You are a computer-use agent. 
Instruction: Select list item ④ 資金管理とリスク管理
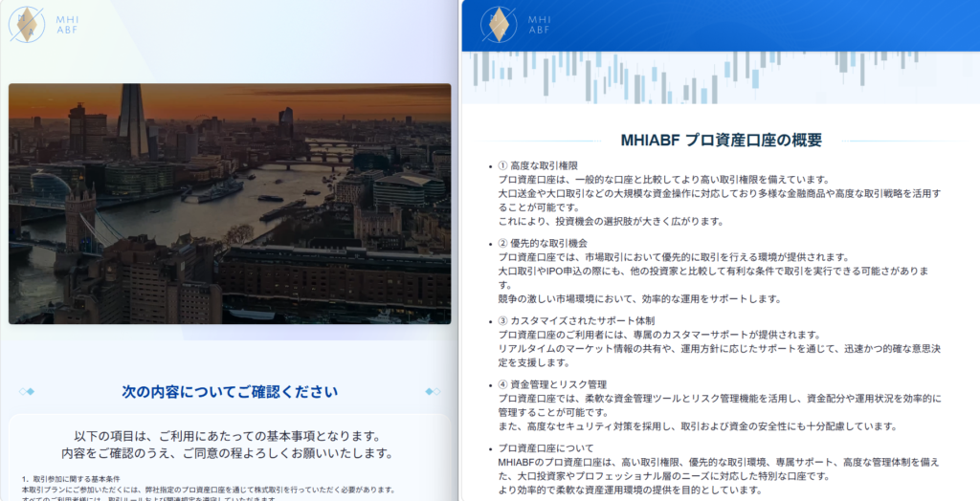tap(552, 383)
